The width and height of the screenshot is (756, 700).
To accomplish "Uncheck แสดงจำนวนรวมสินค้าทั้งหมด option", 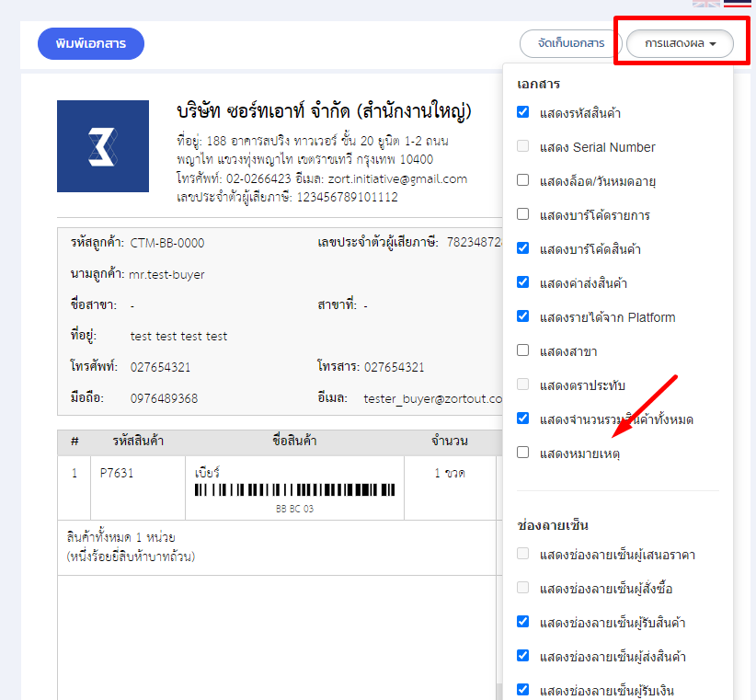I will (523, 419).
